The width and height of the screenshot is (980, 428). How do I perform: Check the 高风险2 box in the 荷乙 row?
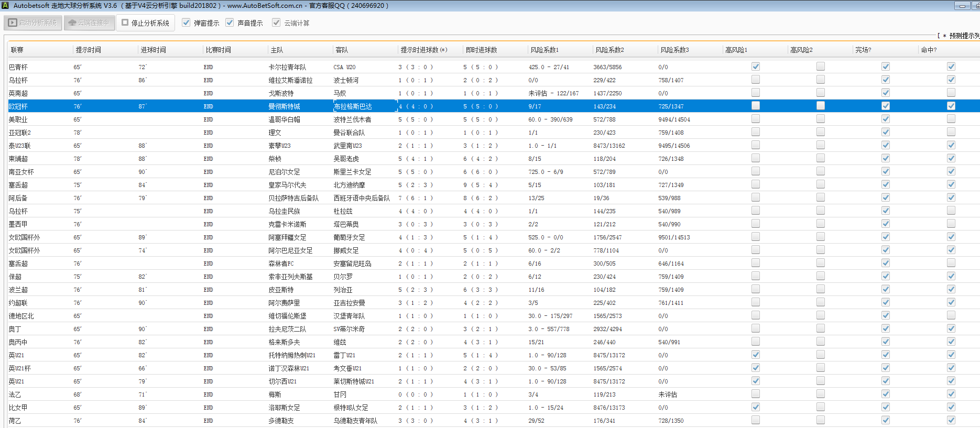tap(820, 420)
